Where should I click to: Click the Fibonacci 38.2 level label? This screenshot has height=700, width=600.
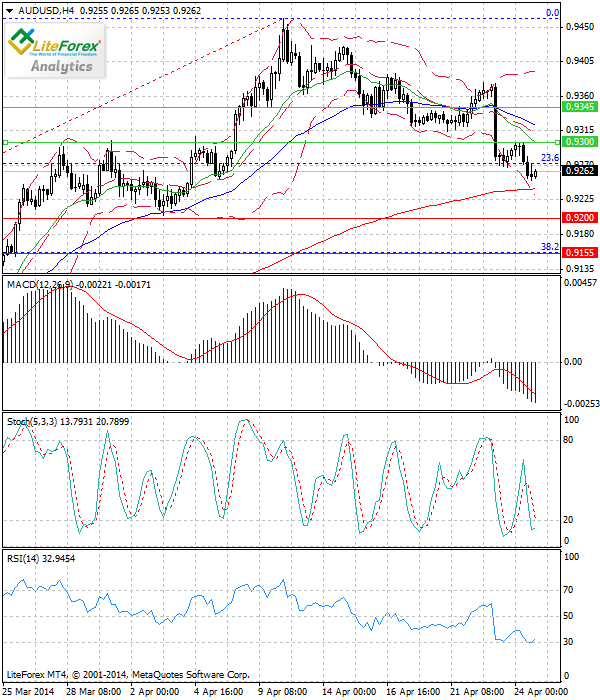(549, 247)
